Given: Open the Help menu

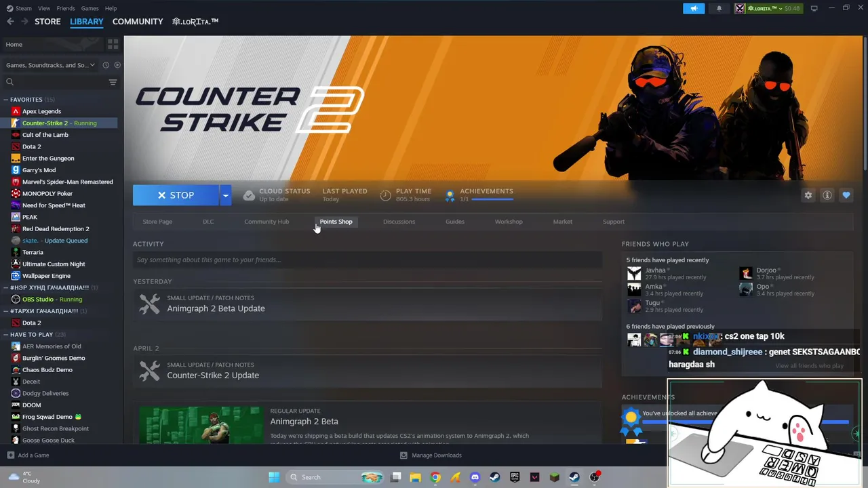Looking at the screenshot, I should point(111,8).
